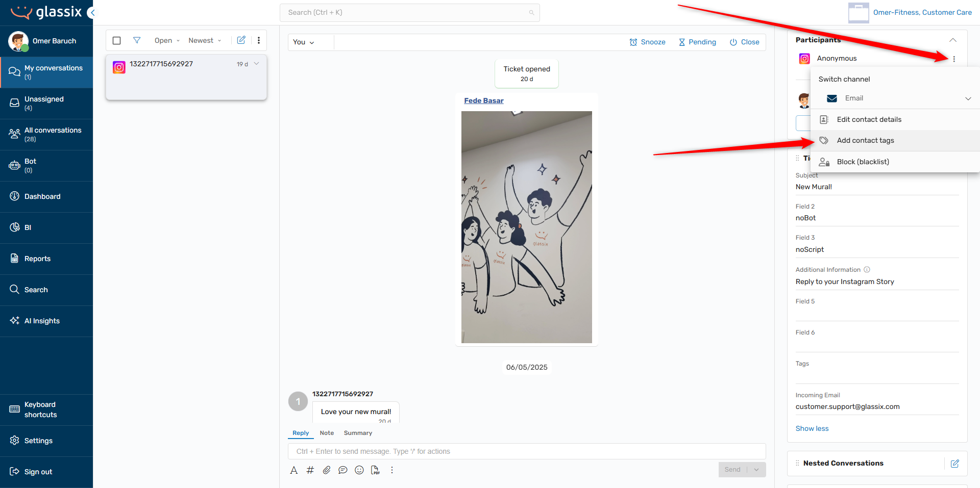Open the mural story image
This screenshot has width=980, height=488.
[x=527, y=227]
